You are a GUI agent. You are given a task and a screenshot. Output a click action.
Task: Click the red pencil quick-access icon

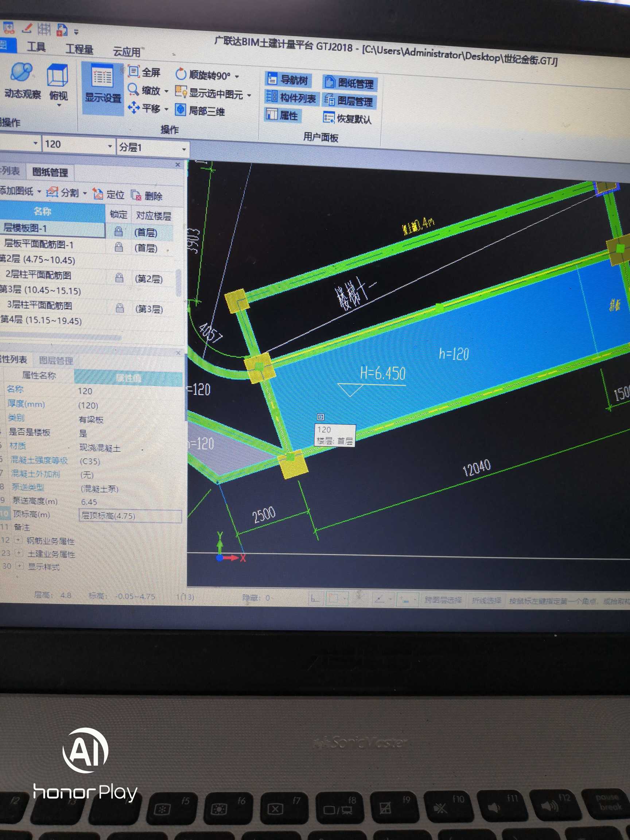27,28
